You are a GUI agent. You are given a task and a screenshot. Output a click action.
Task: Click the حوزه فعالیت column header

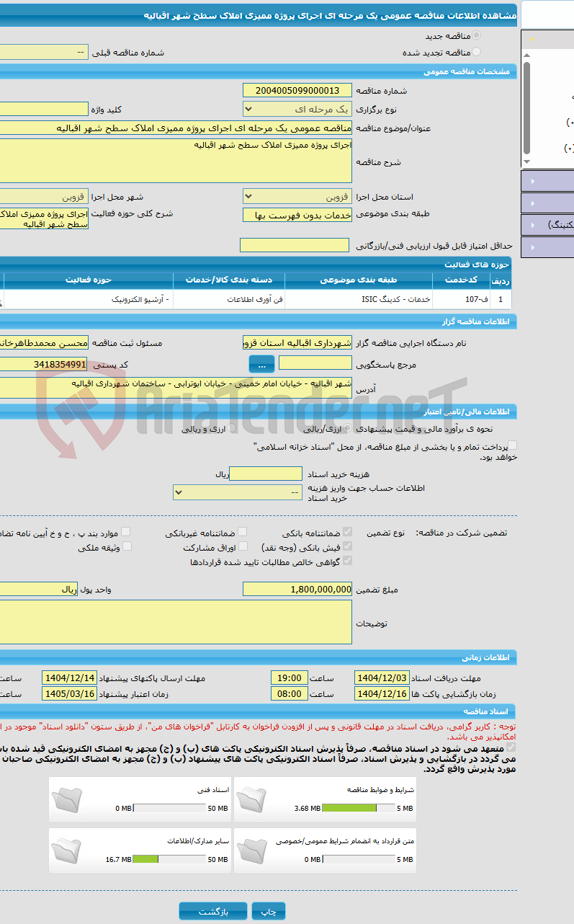click(x=89, y=280)
